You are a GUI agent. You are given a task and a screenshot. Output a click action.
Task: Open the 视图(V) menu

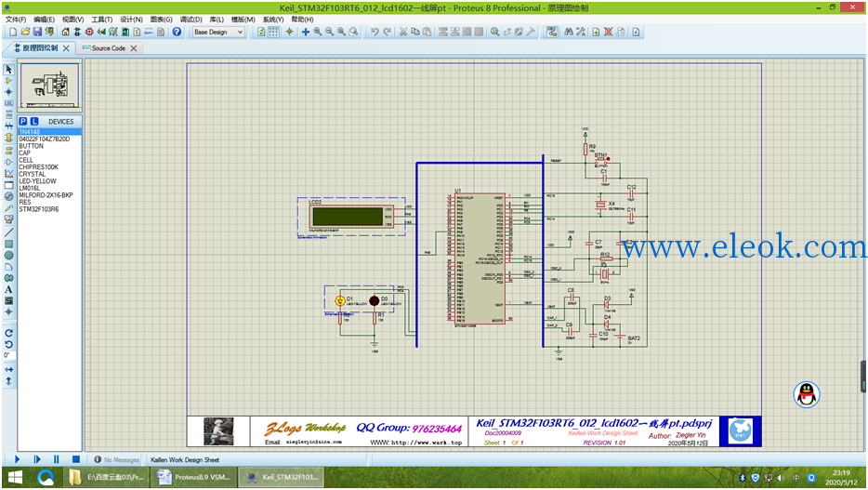(72, 20)
